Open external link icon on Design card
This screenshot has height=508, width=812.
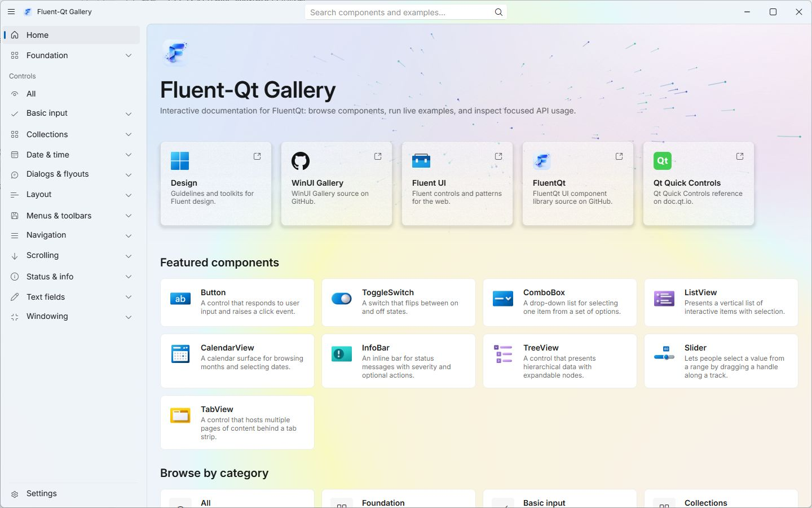tap(257, 156)
